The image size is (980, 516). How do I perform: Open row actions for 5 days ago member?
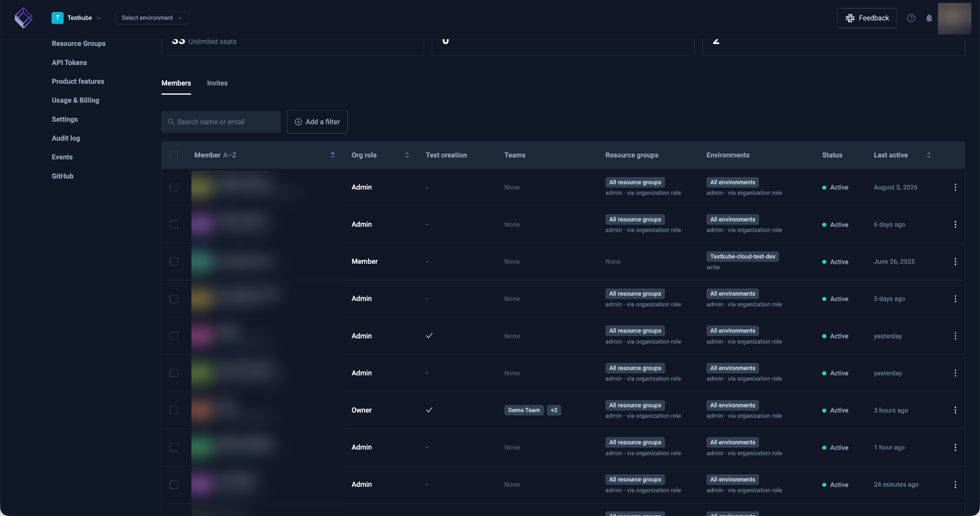tap(955, 299)
